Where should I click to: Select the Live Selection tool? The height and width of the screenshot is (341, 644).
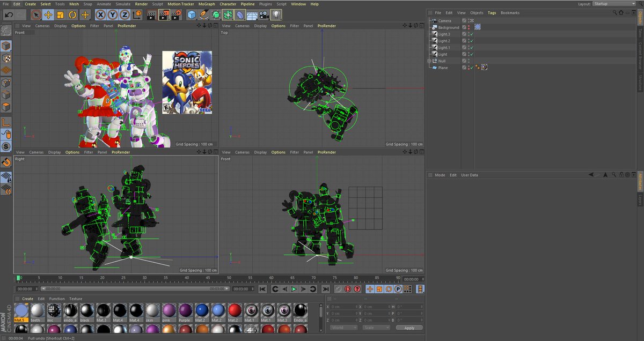pos(35,14)
